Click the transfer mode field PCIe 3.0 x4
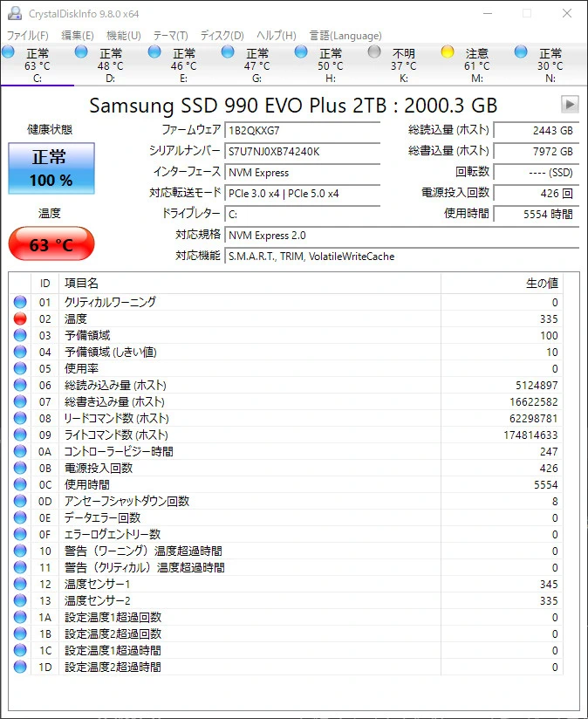588x719 pixels. pyautogui.click(x=303, y=194)
